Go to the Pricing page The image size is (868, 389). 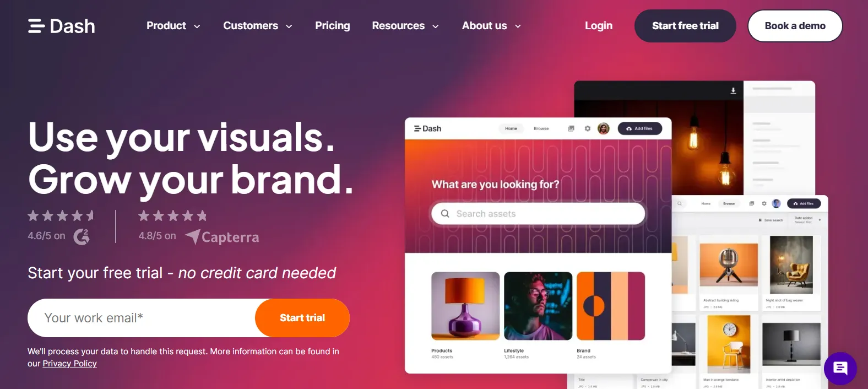333,26
